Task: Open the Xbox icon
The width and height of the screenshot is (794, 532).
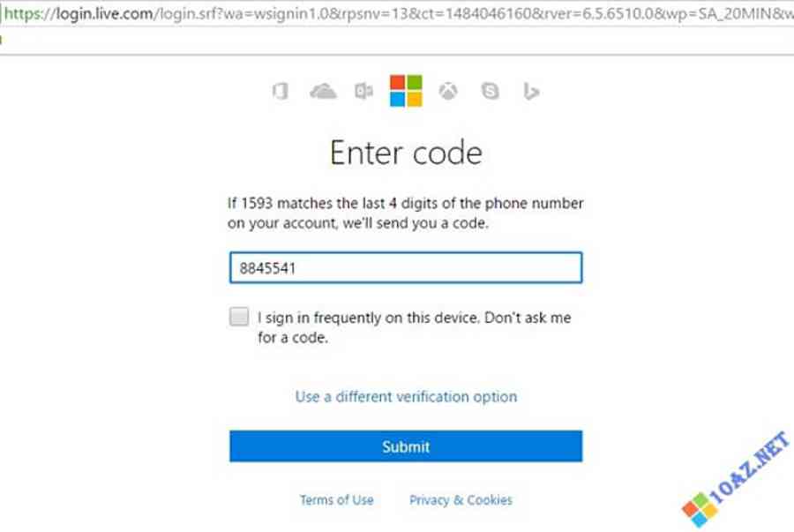Action: (x=448, y=91)
